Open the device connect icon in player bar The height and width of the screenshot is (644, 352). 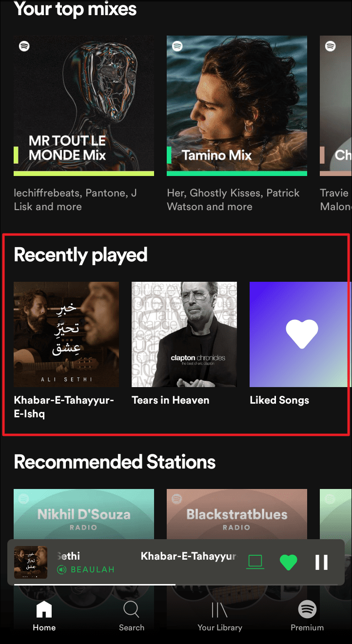(x=255, y=562)
